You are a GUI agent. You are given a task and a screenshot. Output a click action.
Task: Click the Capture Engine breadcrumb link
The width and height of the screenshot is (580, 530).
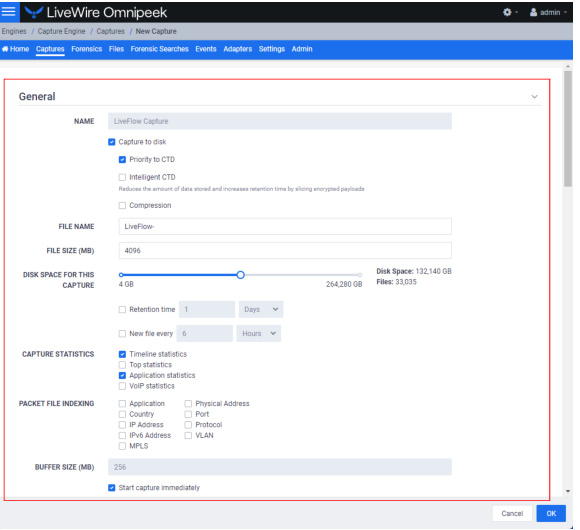click(x=61, y=31)
